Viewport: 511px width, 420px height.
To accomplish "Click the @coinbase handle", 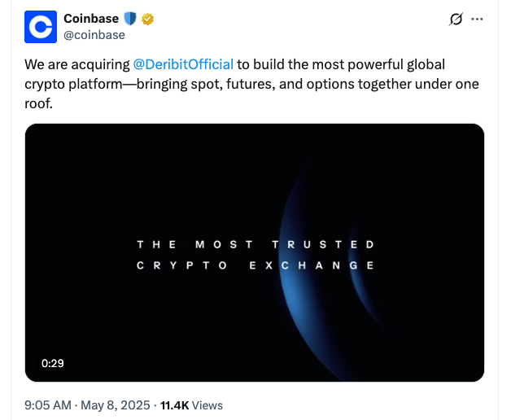I will click(94, 35).
